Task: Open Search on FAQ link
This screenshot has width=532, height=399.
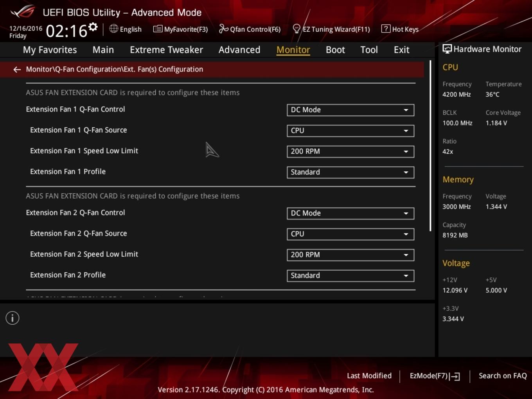Action: (x=503, y=376)
